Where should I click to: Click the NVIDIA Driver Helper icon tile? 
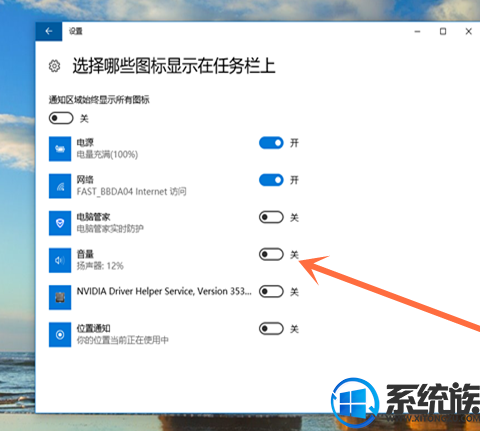point(60,297)
